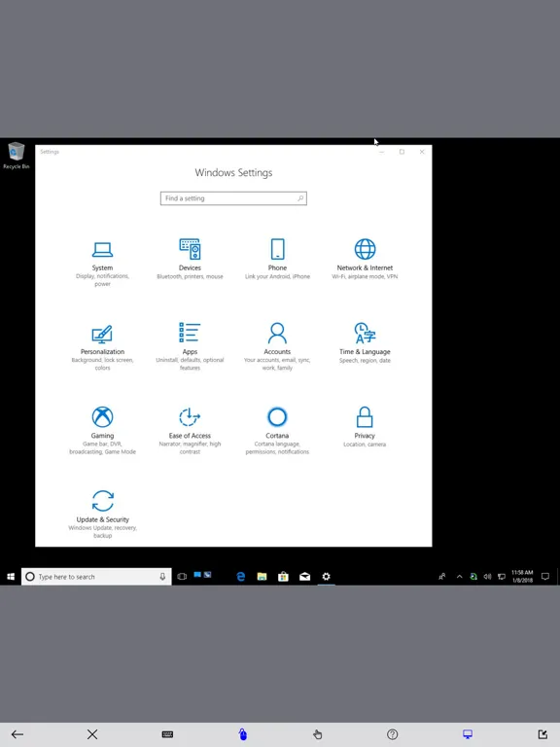Open Microsoft Edge from the taskbar
This screenshot has height=747, width=560.
click(x=240, y=577)
